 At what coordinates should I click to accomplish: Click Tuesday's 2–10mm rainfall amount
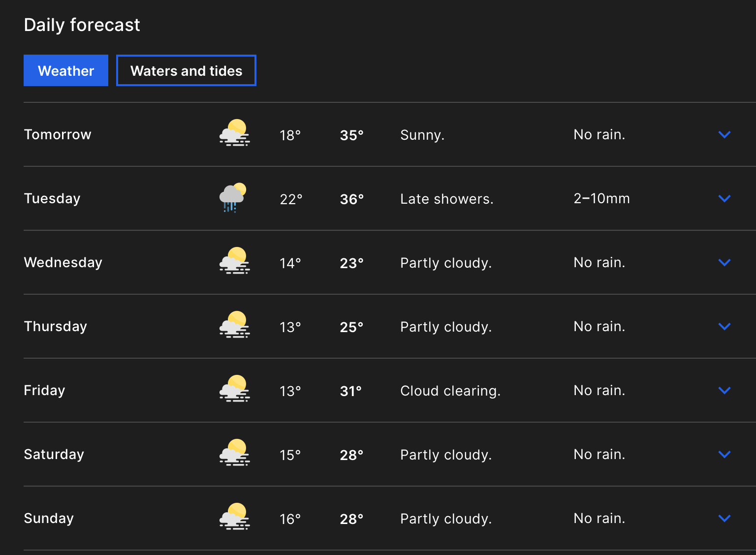(x=601, y=198)
